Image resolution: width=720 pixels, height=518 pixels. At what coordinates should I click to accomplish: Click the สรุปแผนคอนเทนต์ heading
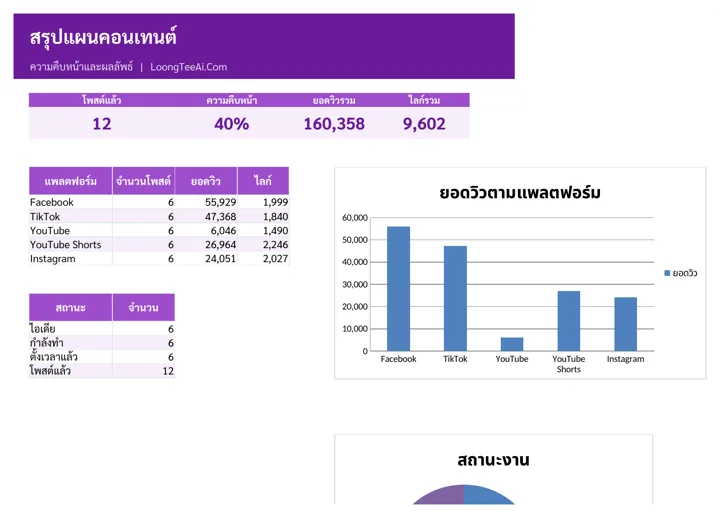[103, 37]
